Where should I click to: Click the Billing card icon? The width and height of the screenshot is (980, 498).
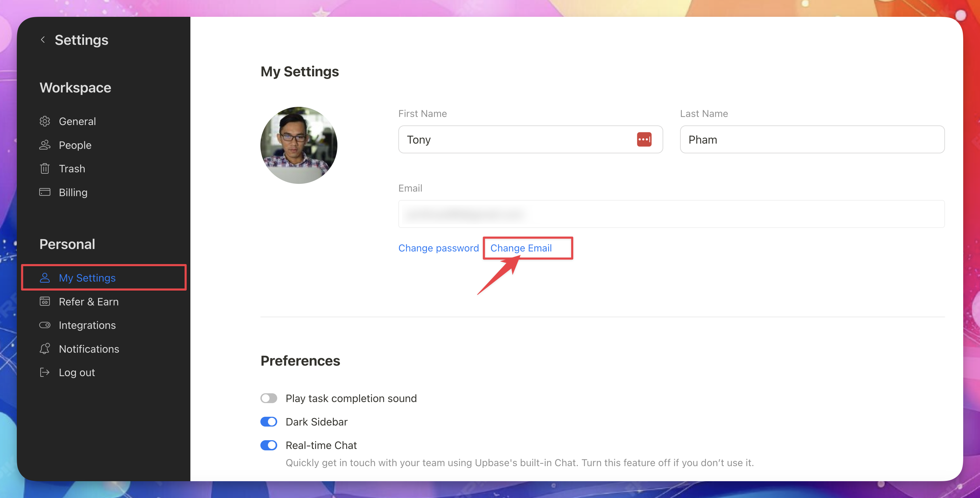pos(44,192)
